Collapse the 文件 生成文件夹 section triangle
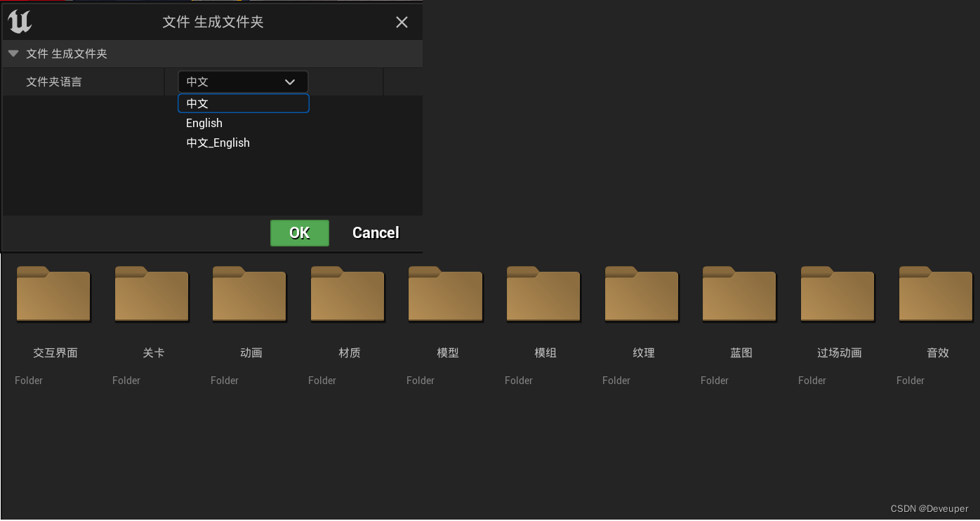980x521 pixels. [x=13, y=53]
